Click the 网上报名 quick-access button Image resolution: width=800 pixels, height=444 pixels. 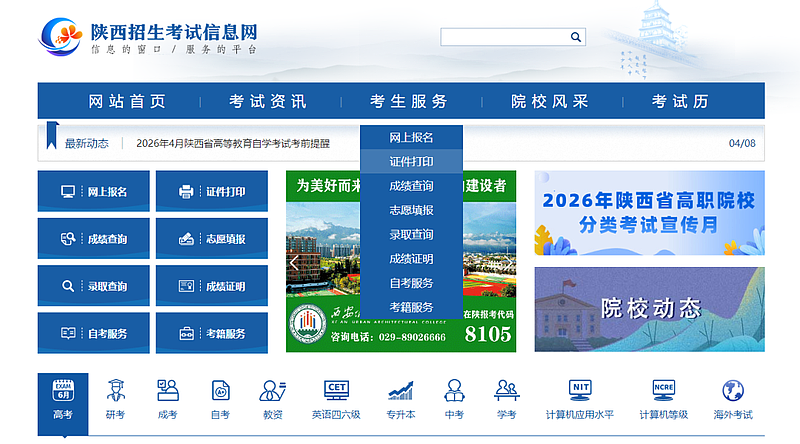point(94,191)
